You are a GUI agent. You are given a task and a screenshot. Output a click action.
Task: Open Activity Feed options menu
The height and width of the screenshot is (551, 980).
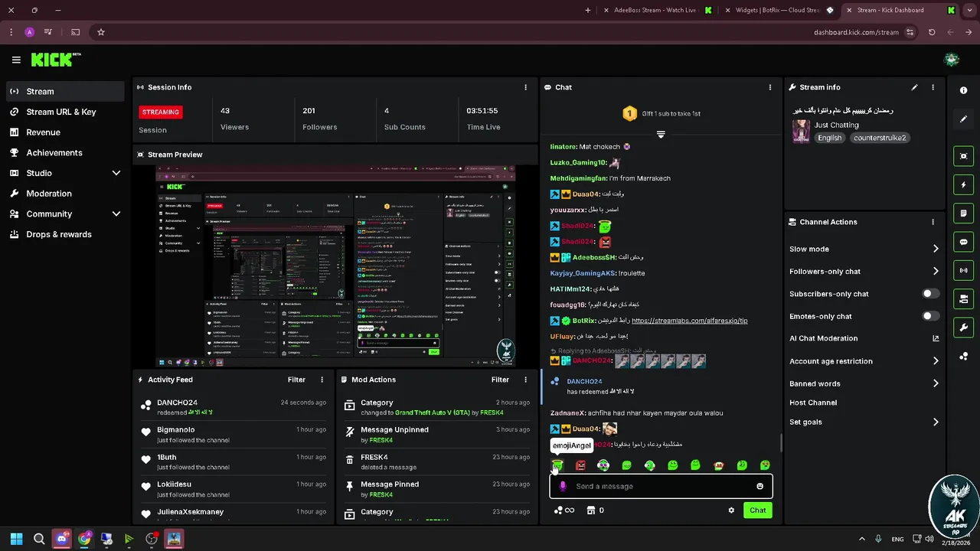[x=322, y=380]
